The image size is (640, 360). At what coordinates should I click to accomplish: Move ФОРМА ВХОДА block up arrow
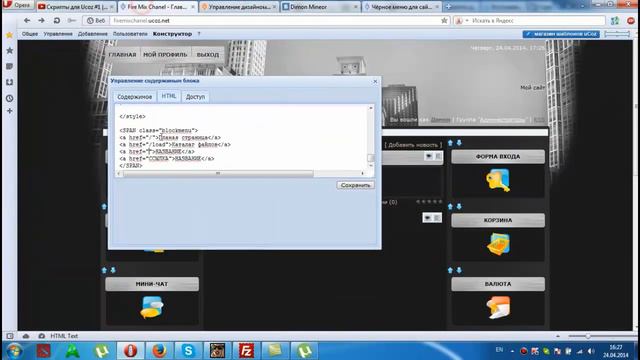[450, 143]
